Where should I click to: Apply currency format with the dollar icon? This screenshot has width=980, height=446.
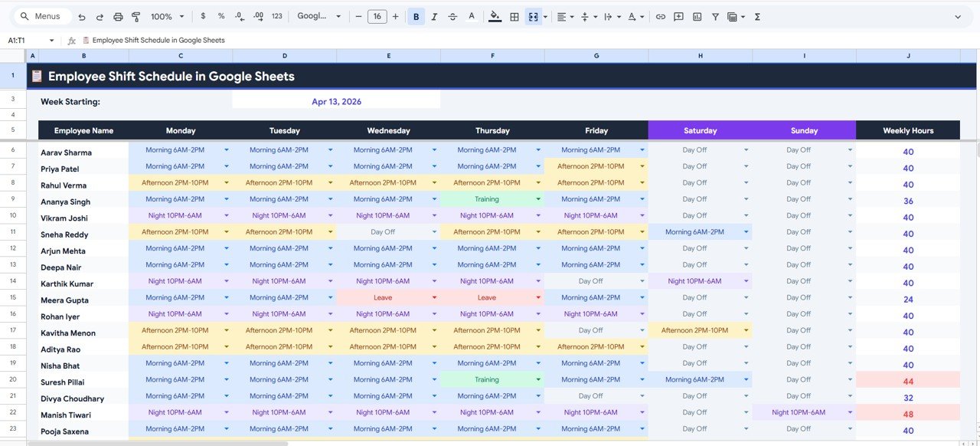(203, 15)
